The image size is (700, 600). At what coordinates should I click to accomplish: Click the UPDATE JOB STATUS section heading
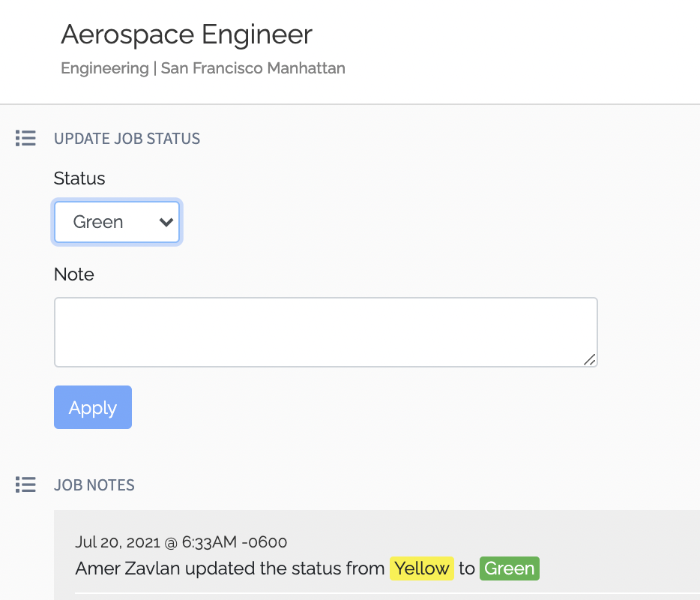tap(127, 139)
